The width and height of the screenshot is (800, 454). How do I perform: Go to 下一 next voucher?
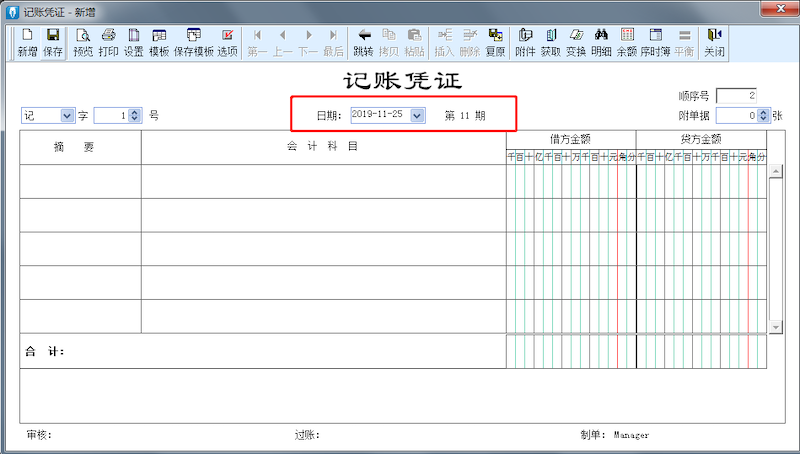[x=308, y=43]
